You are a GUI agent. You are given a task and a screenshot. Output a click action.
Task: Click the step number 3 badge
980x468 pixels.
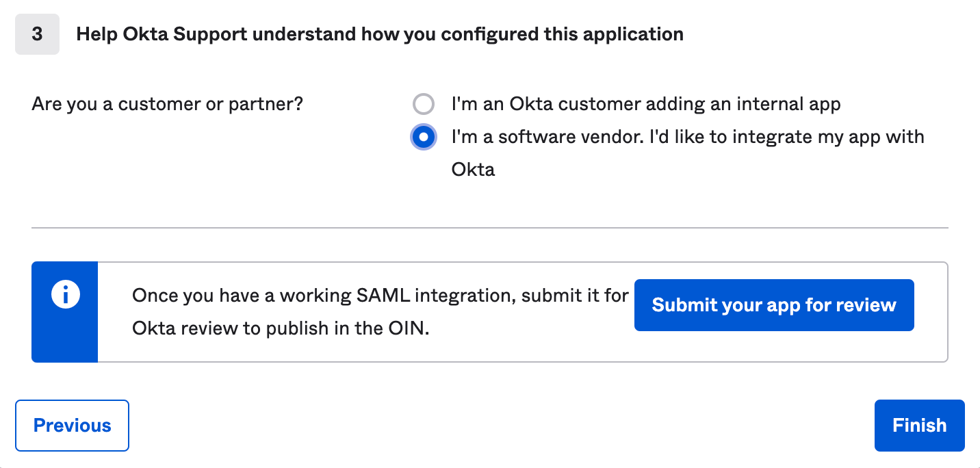pyautogui.click(x=37, y=34)
